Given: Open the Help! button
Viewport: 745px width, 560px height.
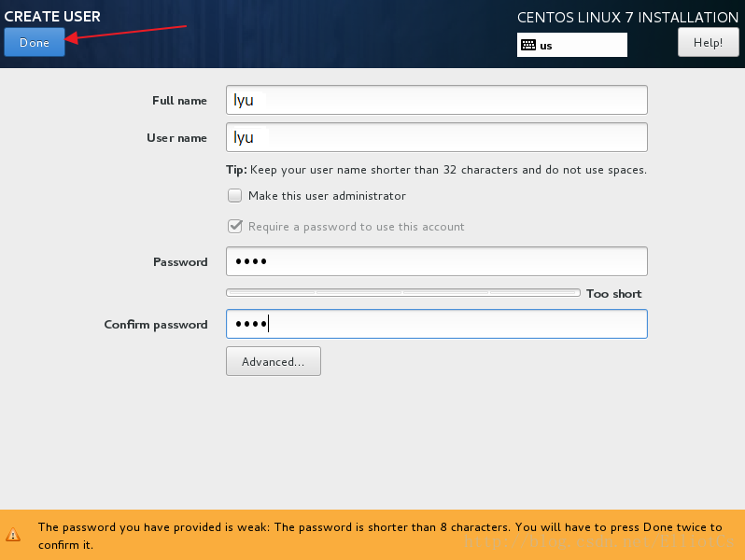Looking at the screenshot, I should tap(708, 42).
